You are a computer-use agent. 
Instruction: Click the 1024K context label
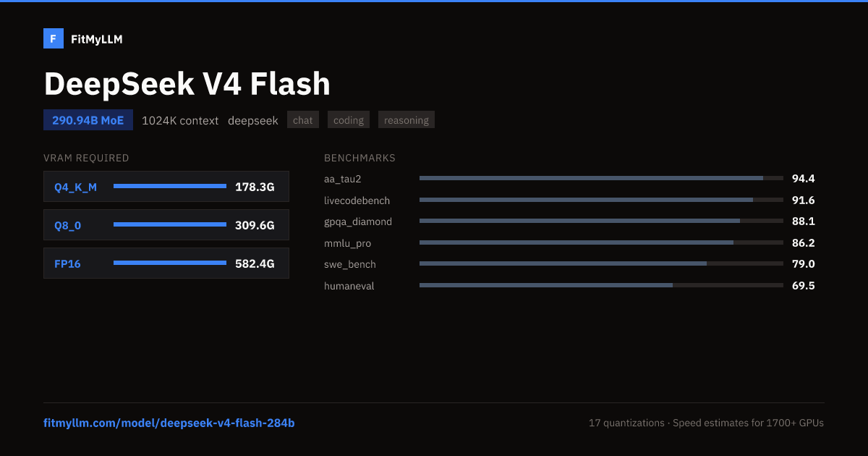(180, 121)
